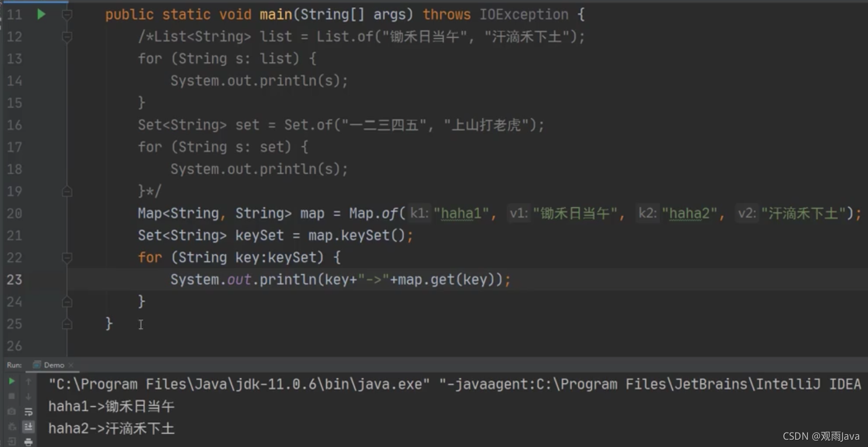Screen dimensions: 868x447
Task: Click the exit icon in Run toolbar
Action: pyautogui.click(x=11, y=442)
